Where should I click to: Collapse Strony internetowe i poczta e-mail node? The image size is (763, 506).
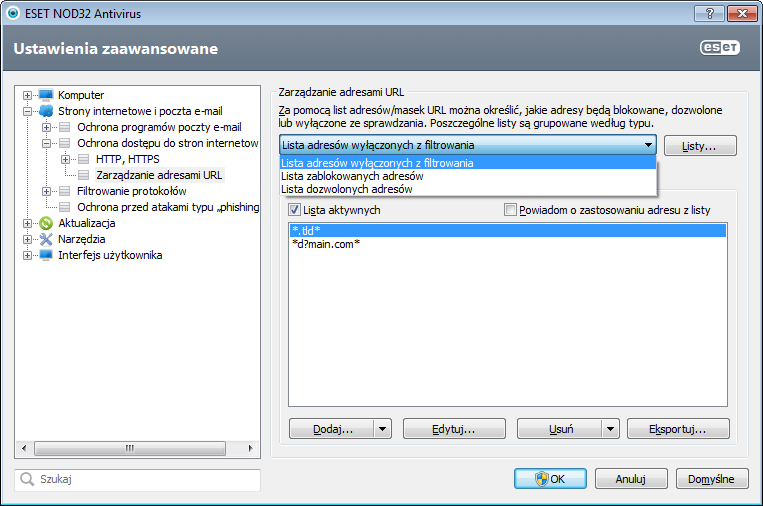(x=27, y=111)
